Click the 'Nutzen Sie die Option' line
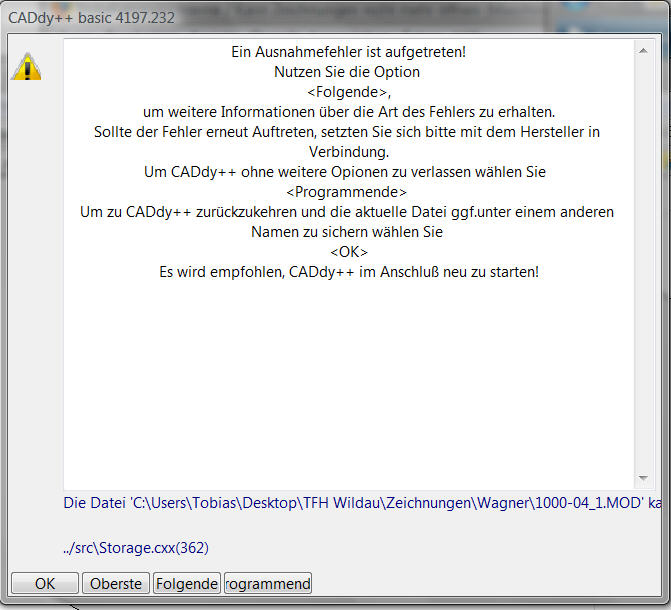671x610 pixels. point(347,72)
